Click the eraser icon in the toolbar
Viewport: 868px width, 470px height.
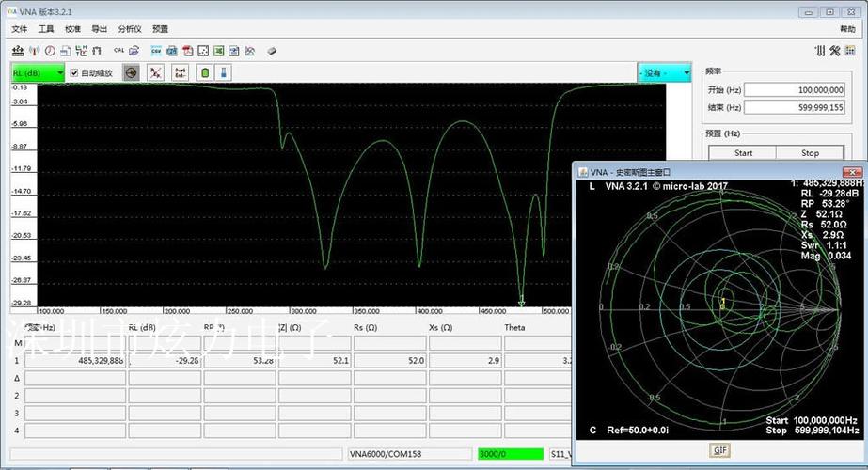(x=271, y=51)
